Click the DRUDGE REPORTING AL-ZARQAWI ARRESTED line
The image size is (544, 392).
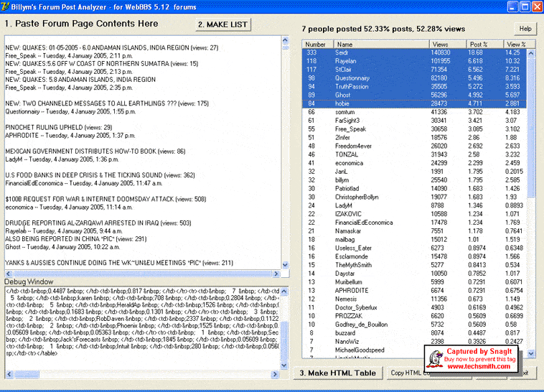tap(98, 223)
